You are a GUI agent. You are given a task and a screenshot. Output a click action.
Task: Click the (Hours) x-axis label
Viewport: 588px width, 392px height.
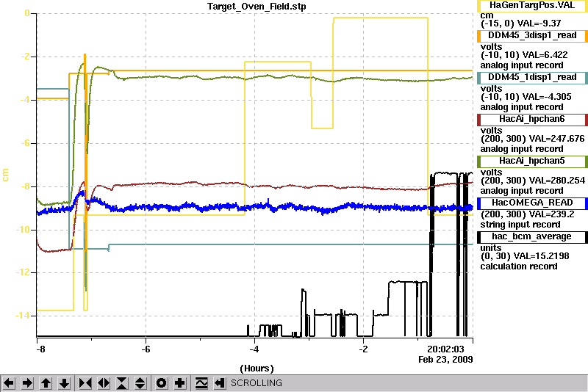point(257,369)
